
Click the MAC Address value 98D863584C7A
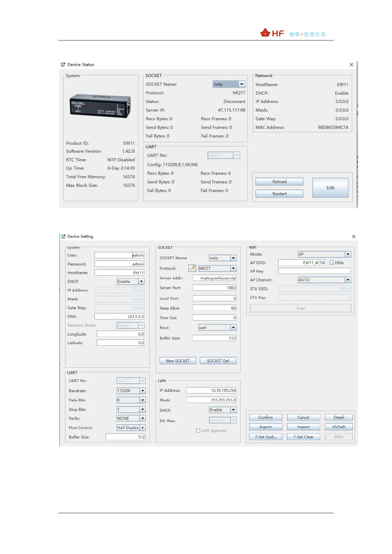[x=333, y=127]
